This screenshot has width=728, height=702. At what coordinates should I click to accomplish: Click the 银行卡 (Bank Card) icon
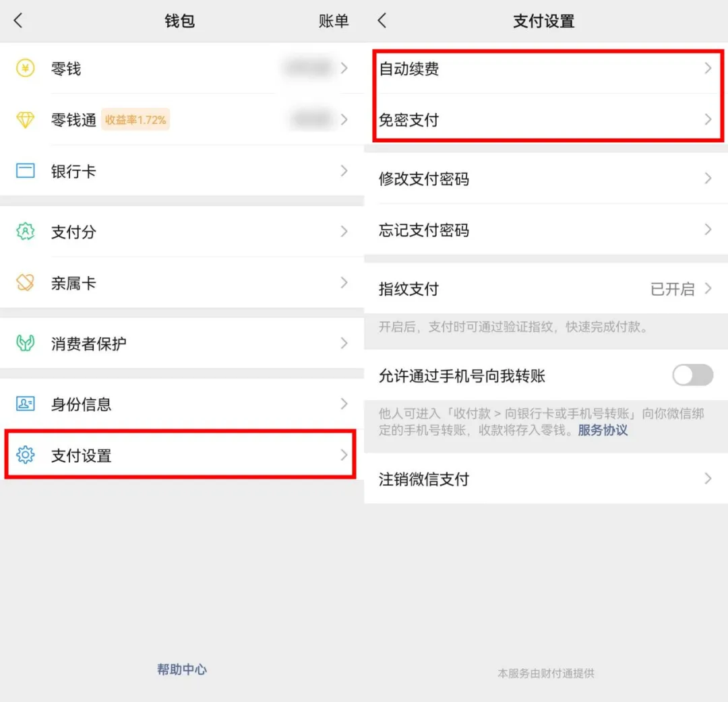click(25, 171)
